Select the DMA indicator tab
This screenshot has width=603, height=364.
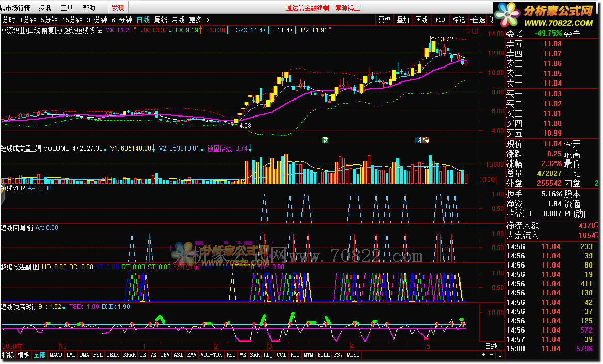85,355
